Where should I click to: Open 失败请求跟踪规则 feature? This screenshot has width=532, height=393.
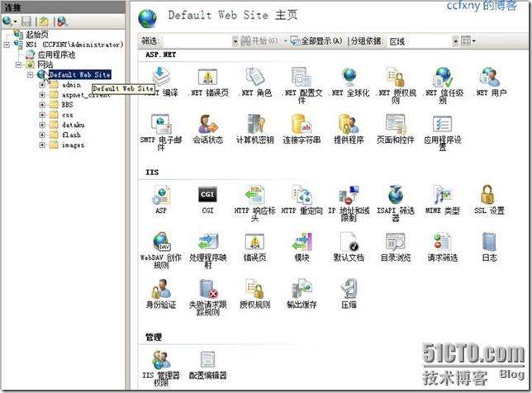tap(208, 297)
